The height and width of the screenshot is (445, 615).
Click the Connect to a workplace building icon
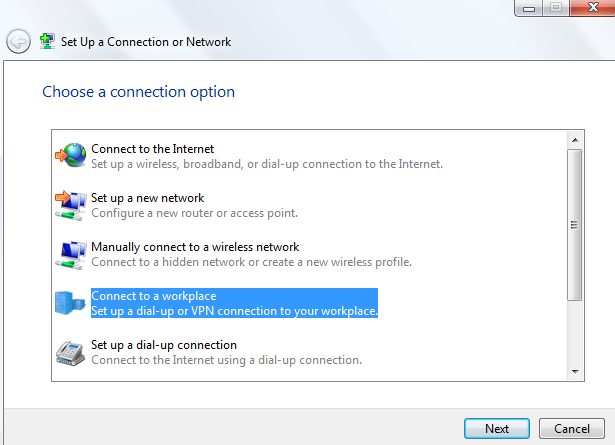(x=71, y=303)
